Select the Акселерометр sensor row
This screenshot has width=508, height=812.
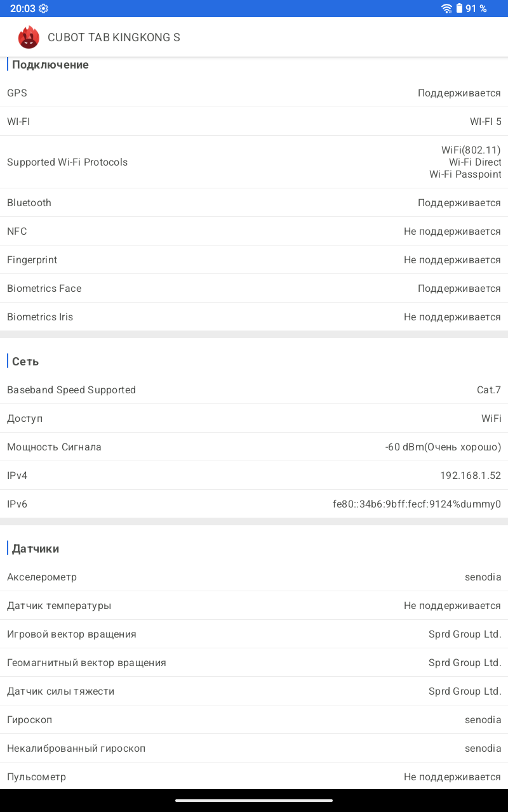pyautogui.click(x=254, y=577)
